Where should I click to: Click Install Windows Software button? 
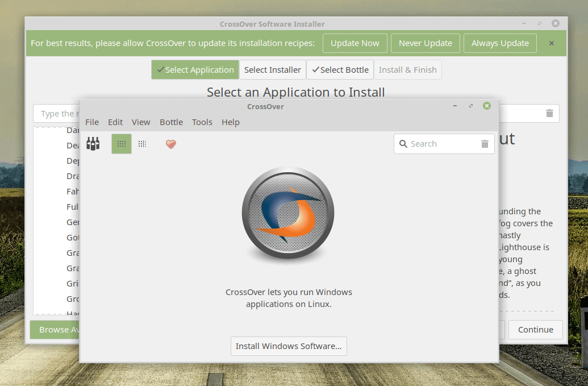point(289,346)
